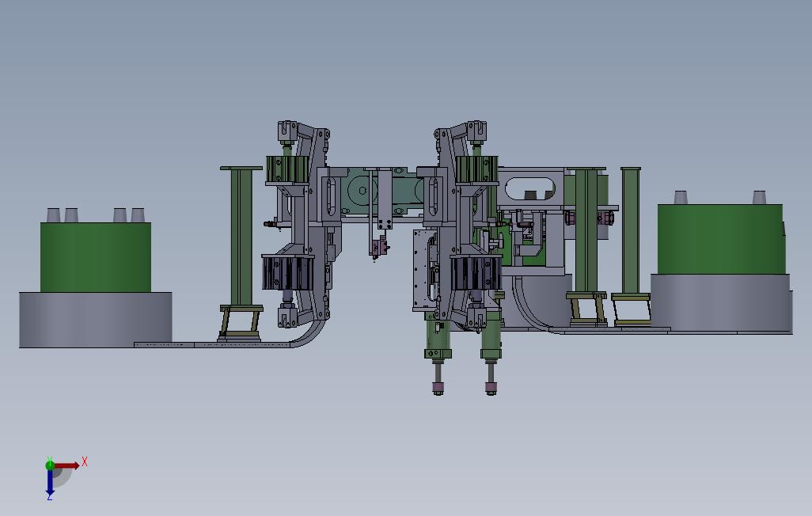The image size is (812, 516).
Task: Click the blue Z axis arrow of the triad
Action: [x=50, y=482]
